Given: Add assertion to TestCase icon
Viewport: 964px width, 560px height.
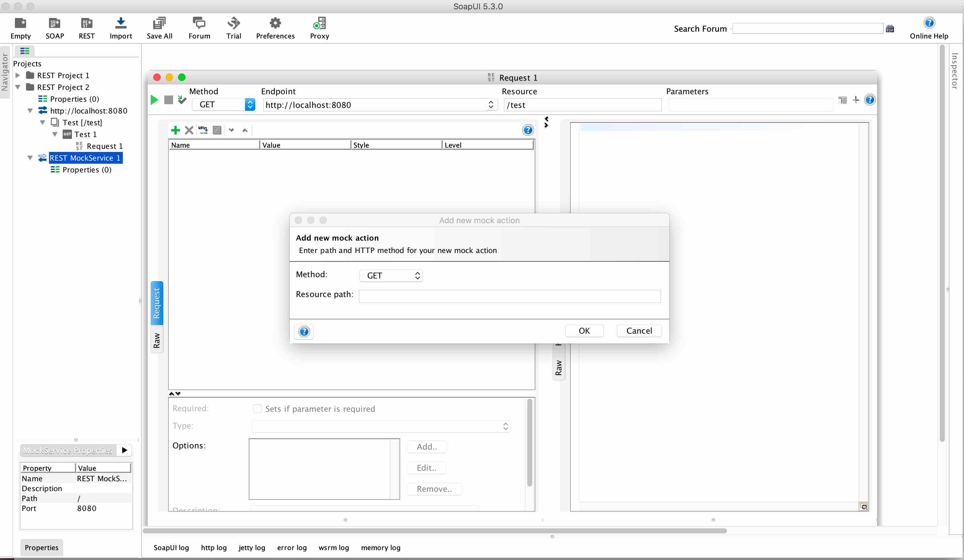Looking at the screenshot, I should click(x=182, y=100).
